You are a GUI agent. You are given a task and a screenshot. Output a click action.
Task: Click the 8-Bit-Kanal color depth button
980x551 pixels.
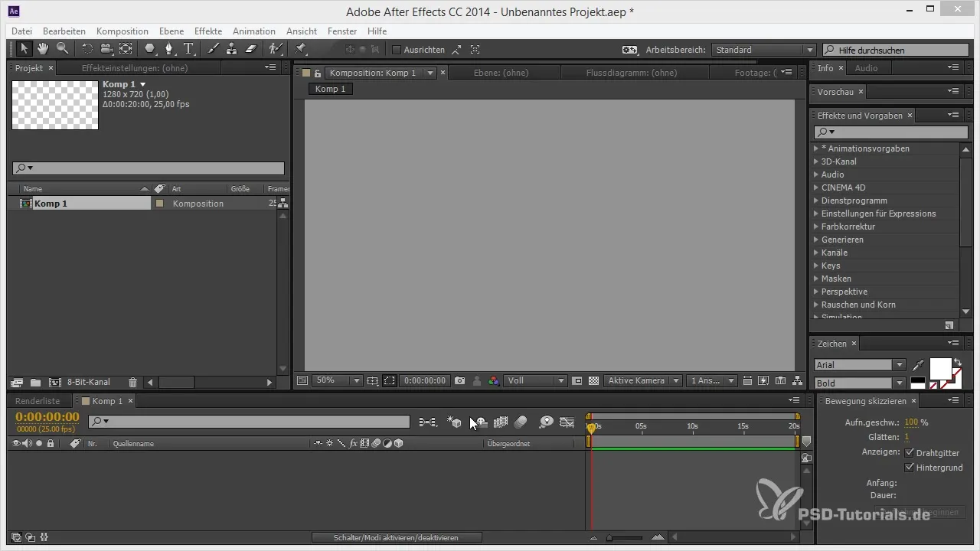(89, 382)
